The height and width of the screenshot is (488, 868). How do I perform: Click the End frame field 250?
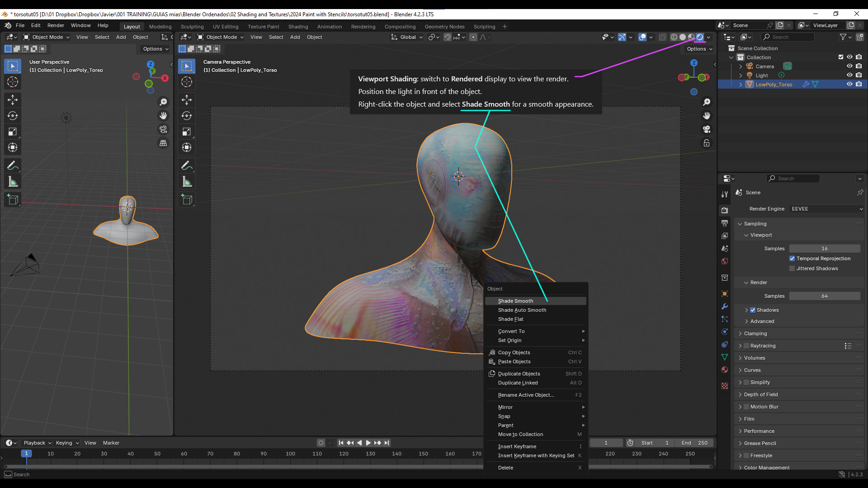point(694,443)
